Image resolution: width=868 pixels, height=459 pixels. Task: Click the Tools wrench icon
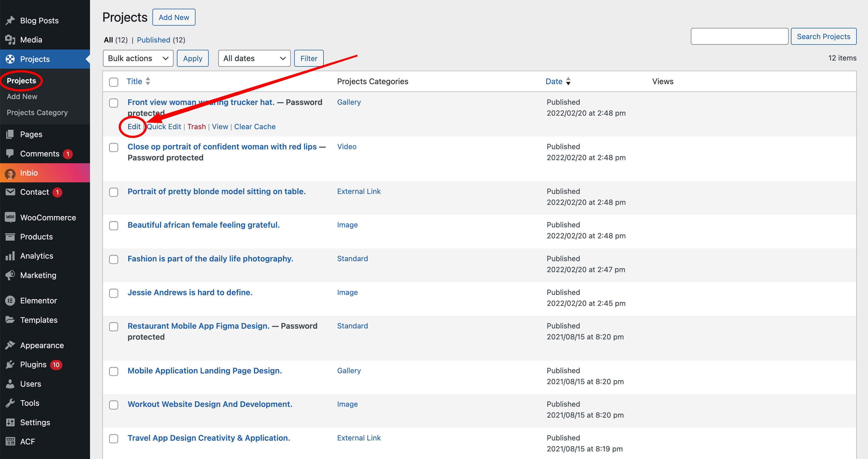pyautogui.click(x=10, y=403)
